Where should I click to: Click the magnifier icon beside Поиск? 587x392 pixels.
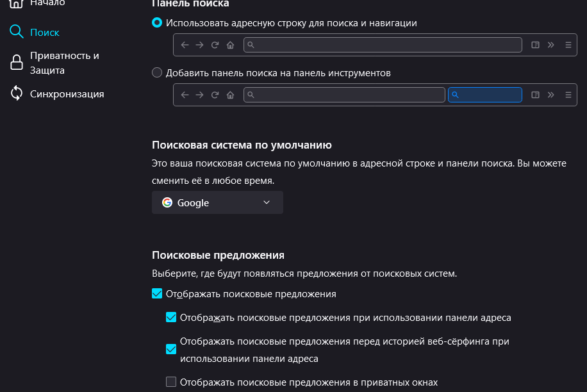point(17,32)
